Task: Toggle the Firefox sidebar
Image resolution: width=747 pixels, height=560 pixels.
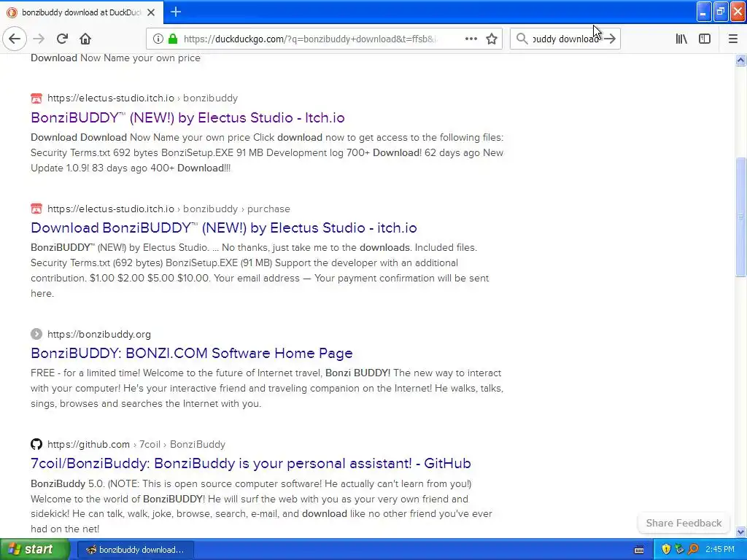Action: click(x=705, y=39)
